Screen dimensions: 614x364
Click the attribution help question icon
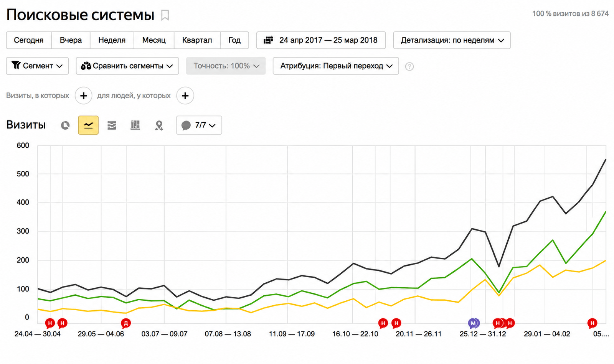click(x=409, y=66)
